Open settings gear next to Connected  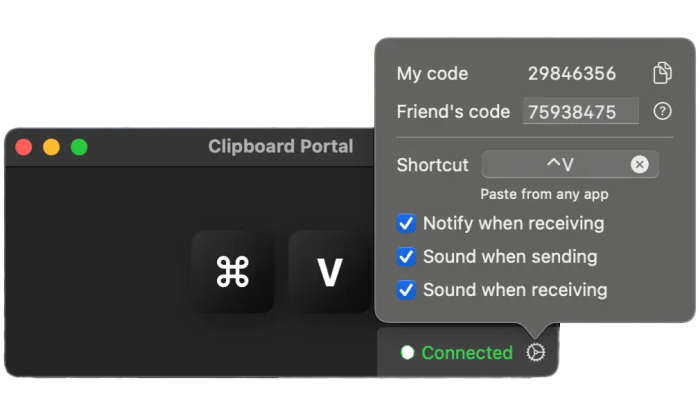pos(535,352)
